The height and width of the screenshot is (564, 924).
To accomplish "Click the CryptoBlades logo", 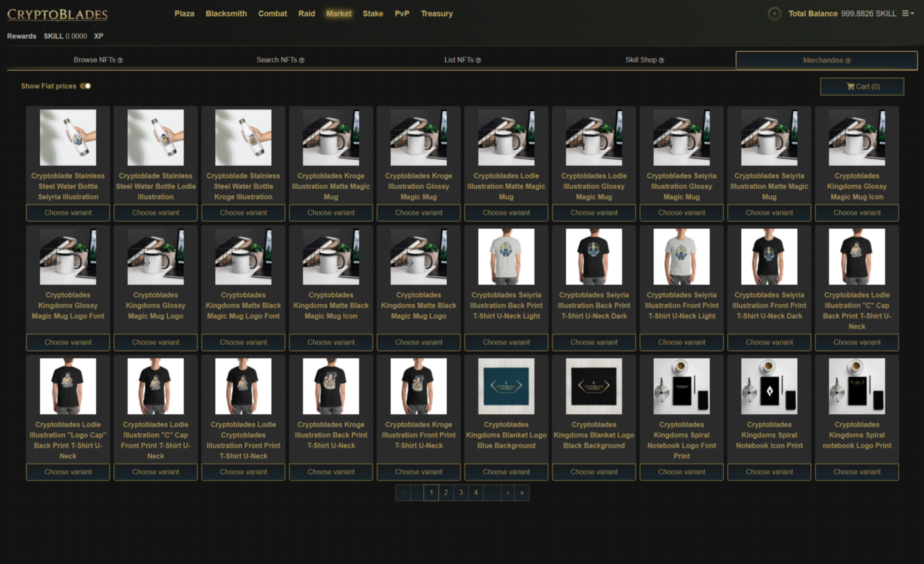I will coord(57,14).
